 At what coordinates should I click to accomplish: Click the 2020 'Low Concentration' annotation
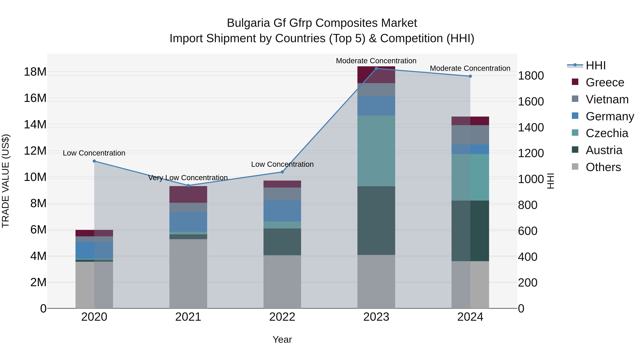[94, 153]
